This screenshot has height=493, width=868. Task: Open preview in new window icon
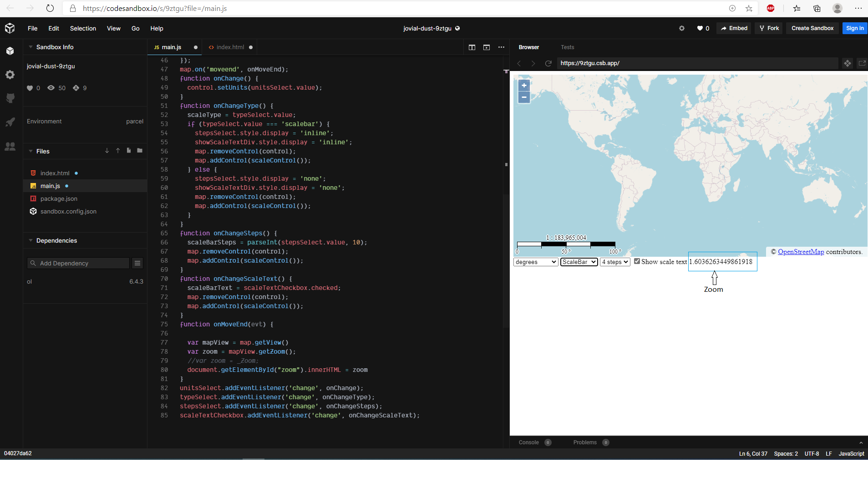(x=862, y=63)
